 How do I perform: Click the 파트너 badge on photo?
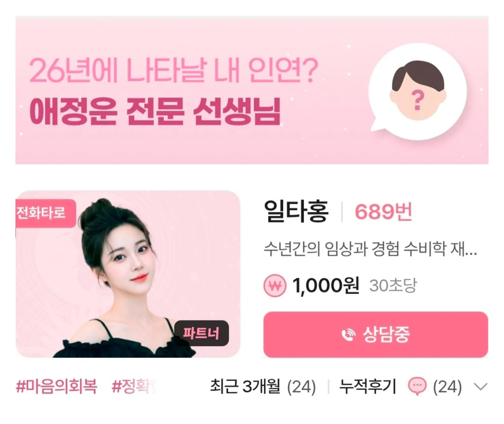201,333
